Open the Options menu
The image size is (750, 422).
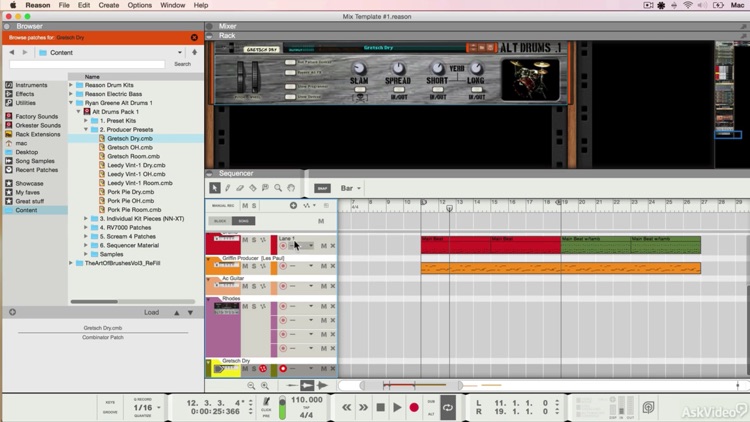coord(140,5)
